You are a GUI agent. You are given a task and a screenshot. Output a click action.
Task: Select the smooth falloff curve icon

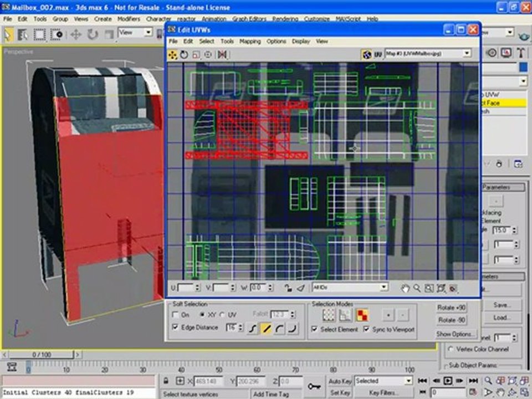[253, 329]
